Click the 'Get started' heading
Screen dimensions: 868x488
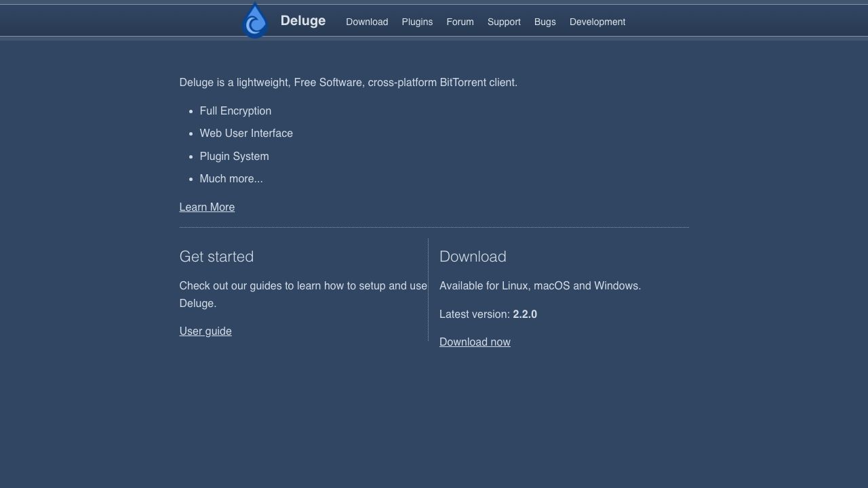216,257
